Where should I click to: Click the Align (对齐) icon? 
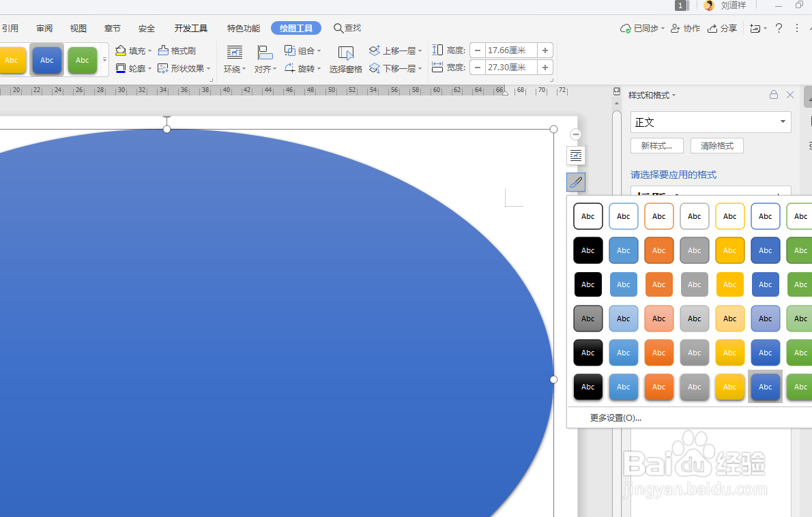[265, 53]
